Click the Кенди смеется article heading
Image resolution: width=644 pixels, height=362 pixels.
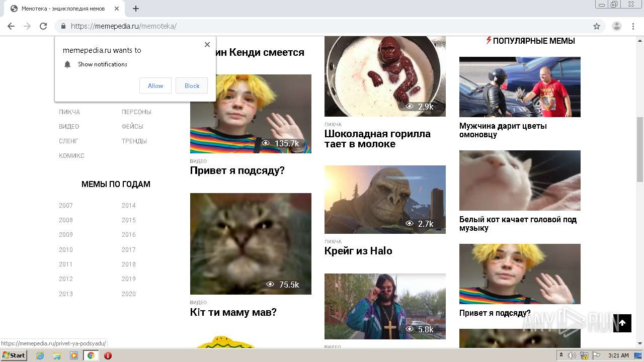(x=260, y=52)
